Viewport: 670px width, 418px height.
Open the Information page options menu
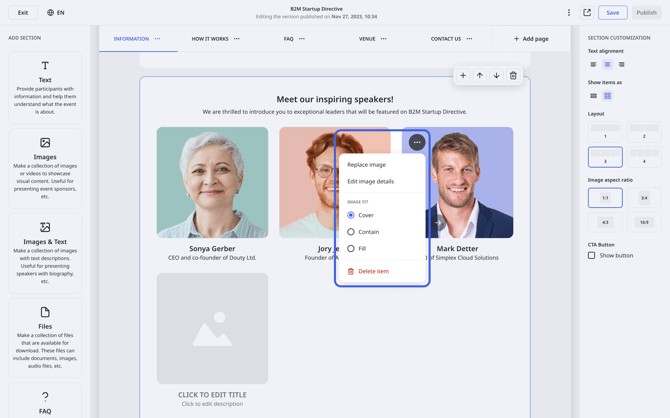pyautogui.click(x=157, y=38)
